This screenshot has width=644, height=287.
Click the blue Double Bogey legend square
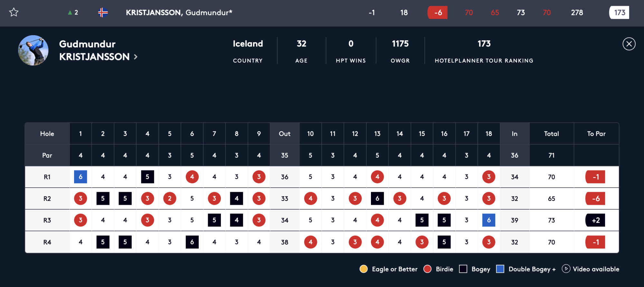500,269
